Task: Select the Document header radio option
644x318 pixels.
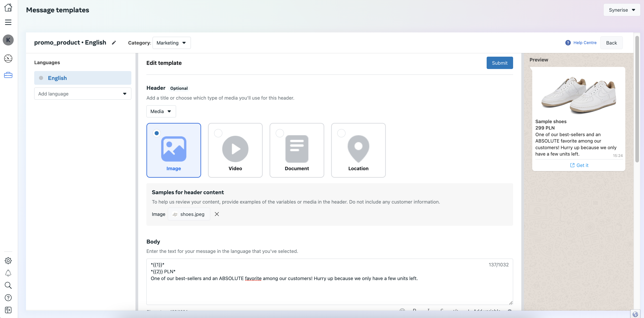Action: coord(280,133)
